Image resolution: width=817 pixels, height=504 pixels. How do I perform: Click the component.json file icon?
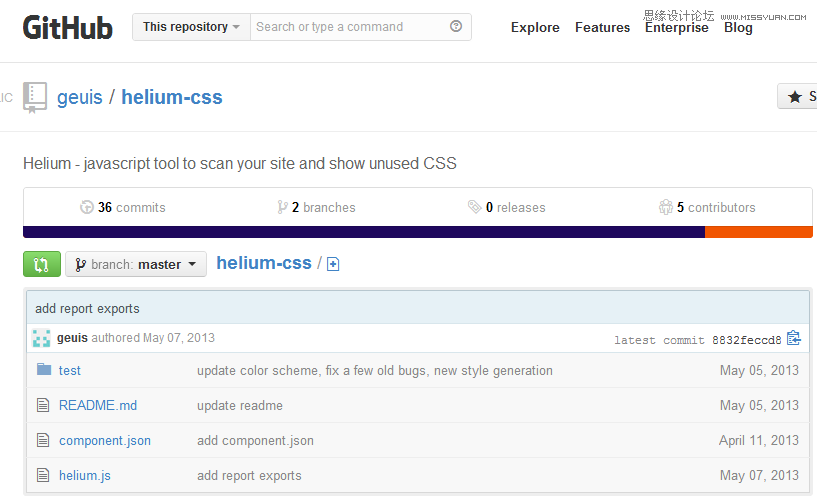[43, 440]
